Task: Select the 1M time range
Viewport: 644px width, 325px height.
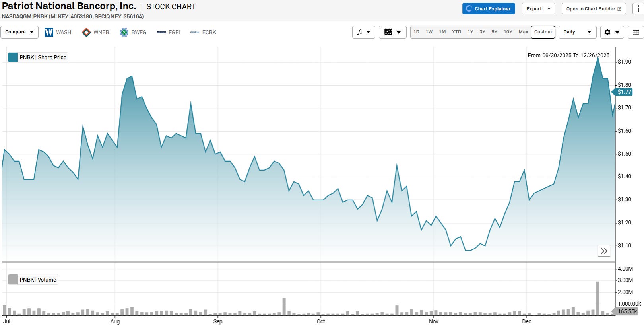Action: click(442, 32)
